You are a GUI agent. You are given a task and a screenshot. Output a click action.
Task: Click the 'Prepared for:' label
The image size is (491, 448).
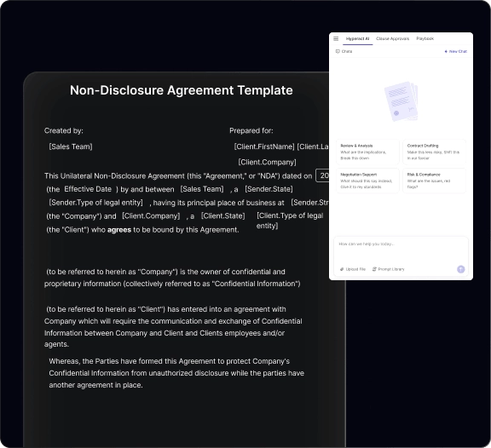[x=251, y=131]
